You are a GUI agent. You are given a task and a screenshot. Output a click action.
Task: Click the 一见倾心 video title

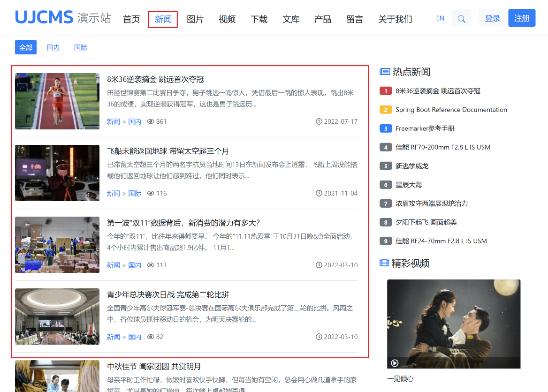(400, 379)
